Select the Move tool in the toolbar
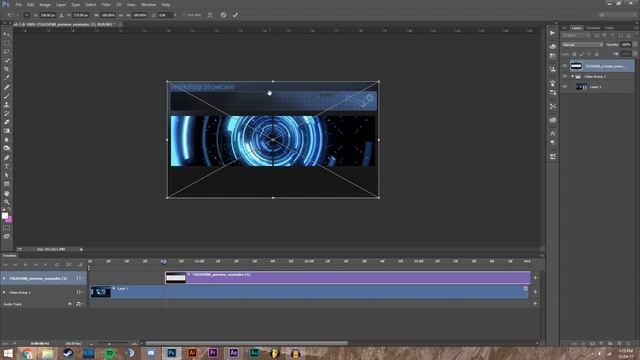 tap(7, 34)
